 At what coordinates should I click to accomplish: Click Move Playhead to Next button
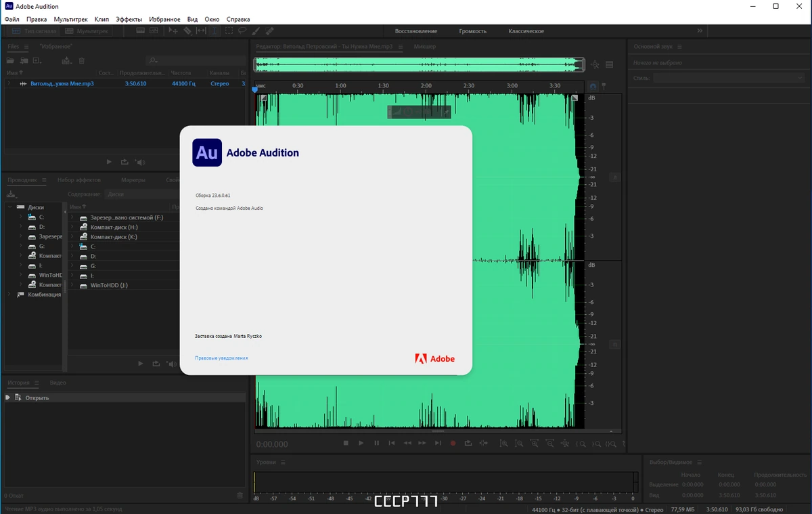coord(438,443)
